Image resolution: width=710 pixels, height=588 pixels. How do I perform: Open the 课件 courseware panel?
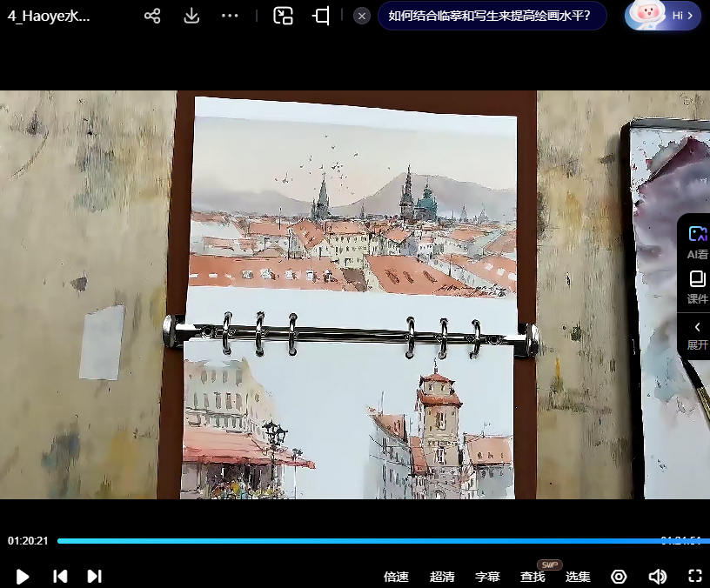pos(697,287)
